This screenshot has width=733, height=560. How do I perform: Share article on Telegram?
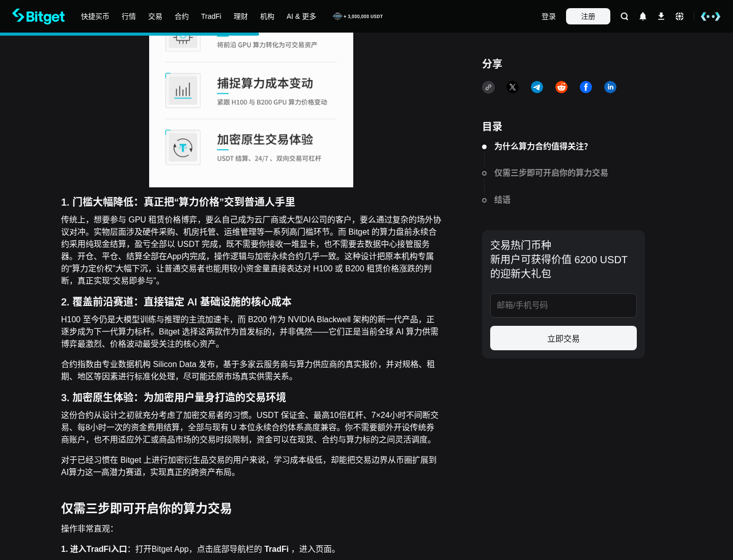(x=537, y=87)
